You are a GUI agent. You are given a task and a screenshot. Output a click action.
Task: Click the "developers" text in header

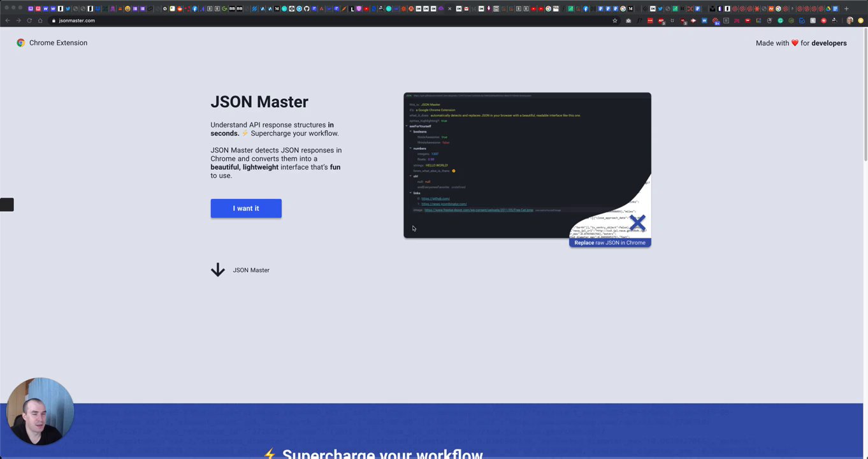coord(828,43)
